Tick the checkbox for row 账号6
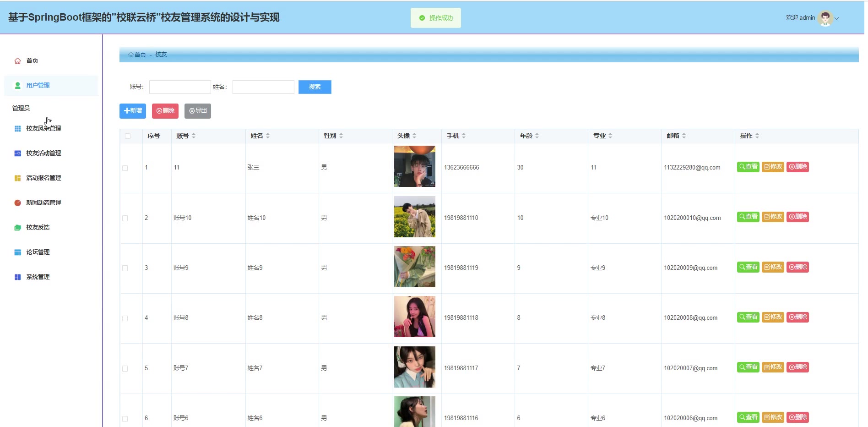Image resolution: width=868 pixels, height=427 pixels. [125, 418]
